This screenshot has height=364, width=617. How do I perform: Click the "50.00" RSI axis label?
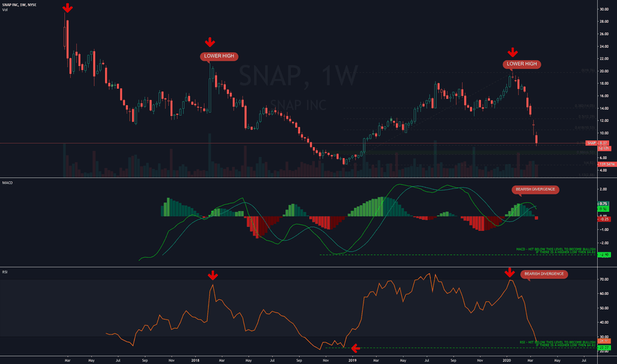(604, 308)
